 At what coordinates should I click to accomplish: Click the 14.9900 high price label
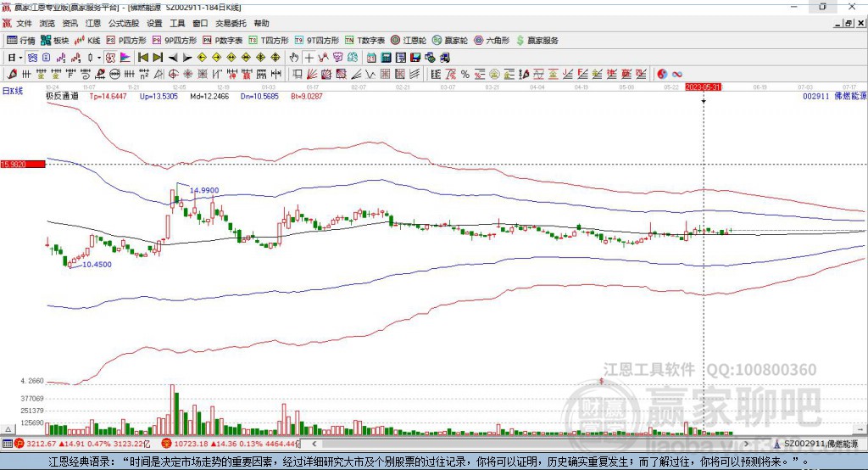(204, 190)
